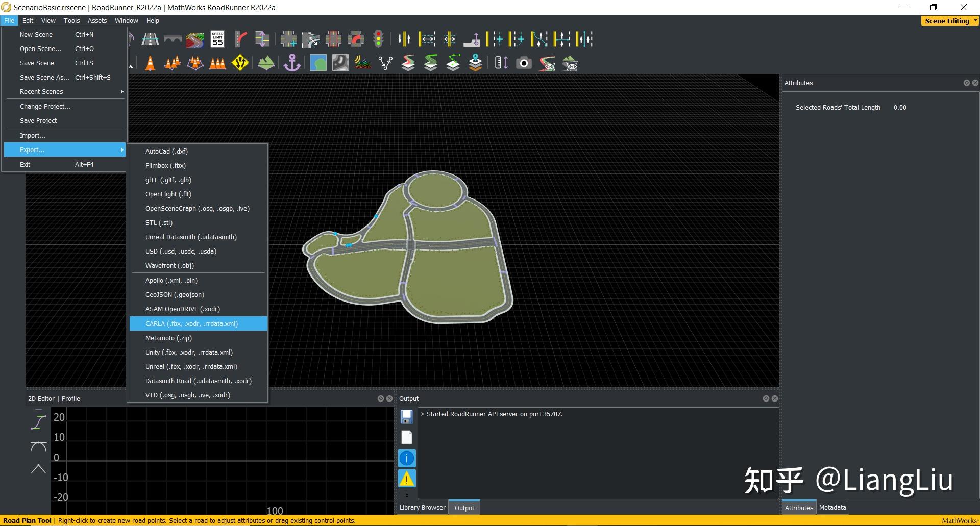Toggle the blue info message filter
The image size is (980, 526).
pos(407,458)
